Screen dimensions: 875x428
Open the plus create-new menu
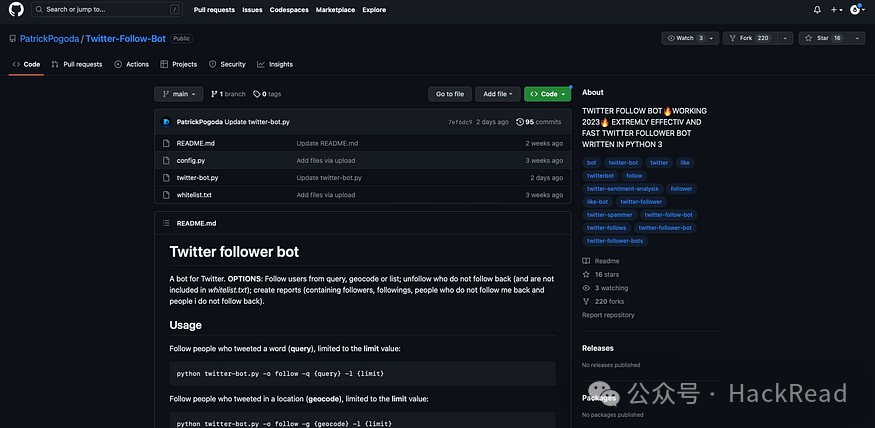(836, 10)
